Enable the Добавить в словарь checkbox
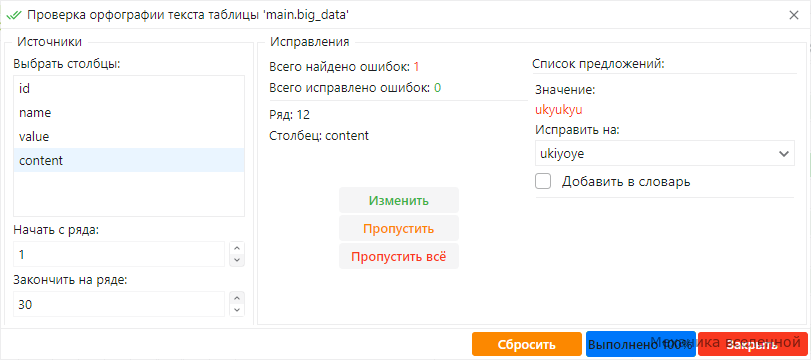 pyautogui.click(x=543, y=182)
